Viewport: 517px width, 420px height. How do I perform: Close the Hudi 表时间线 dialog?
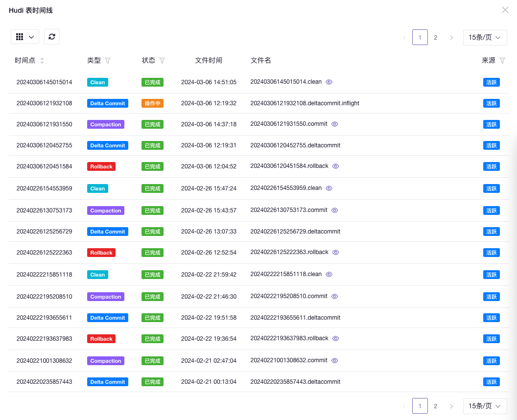click(505, 10)
